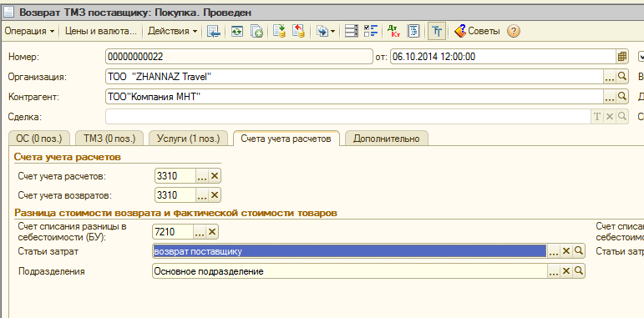Click the empty Сделка field
This screenshot has width=644, height=318.
(348, 117)
